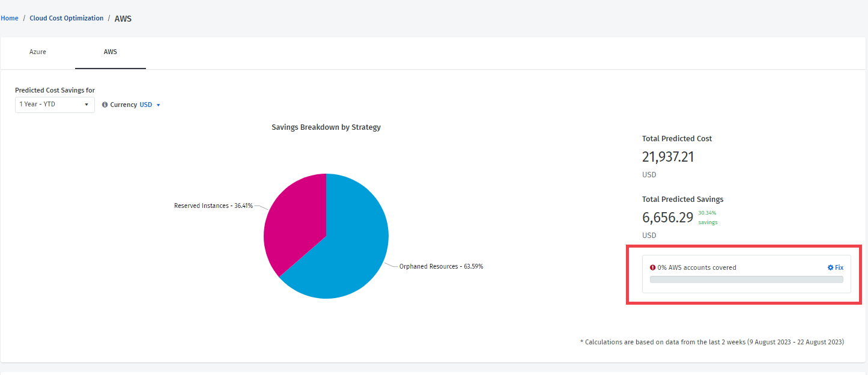
Task: Switch to the Azure tab
Action: tap(38, 52)
